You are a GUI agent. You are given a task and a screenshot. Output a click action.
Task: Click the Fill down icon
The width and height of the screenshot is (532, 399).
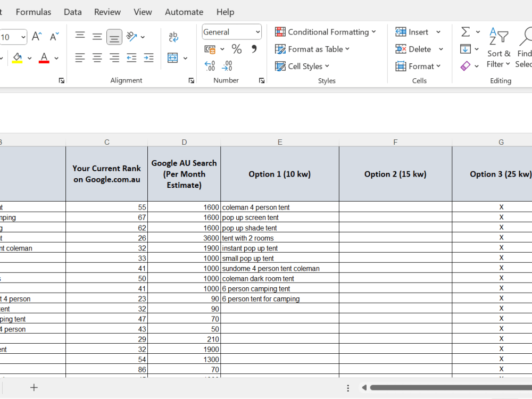[x=465, y=49]
